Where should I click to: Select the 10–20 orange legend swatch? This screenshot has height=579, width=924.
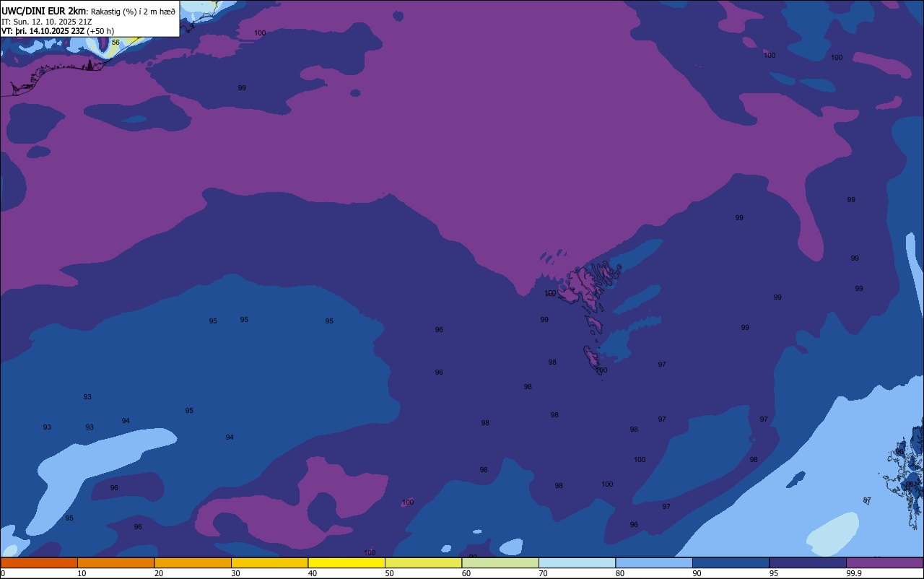[115, 562]
